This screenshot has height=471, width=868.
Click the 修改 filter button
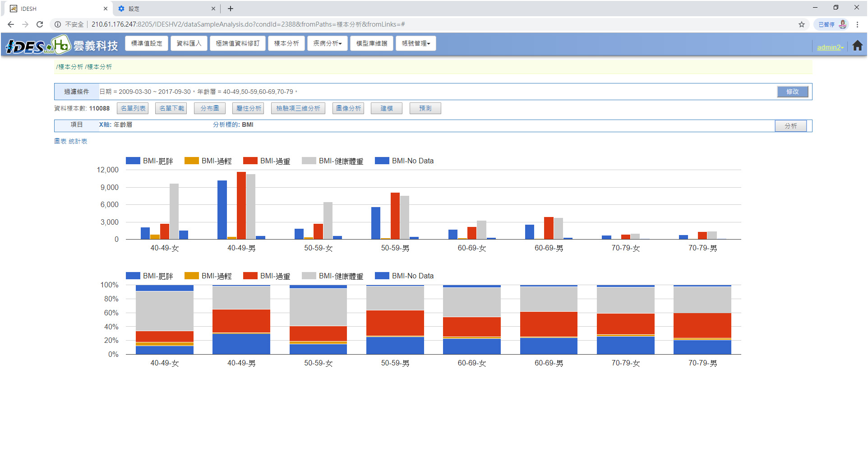pyautogui.click(x=793, y=92)
